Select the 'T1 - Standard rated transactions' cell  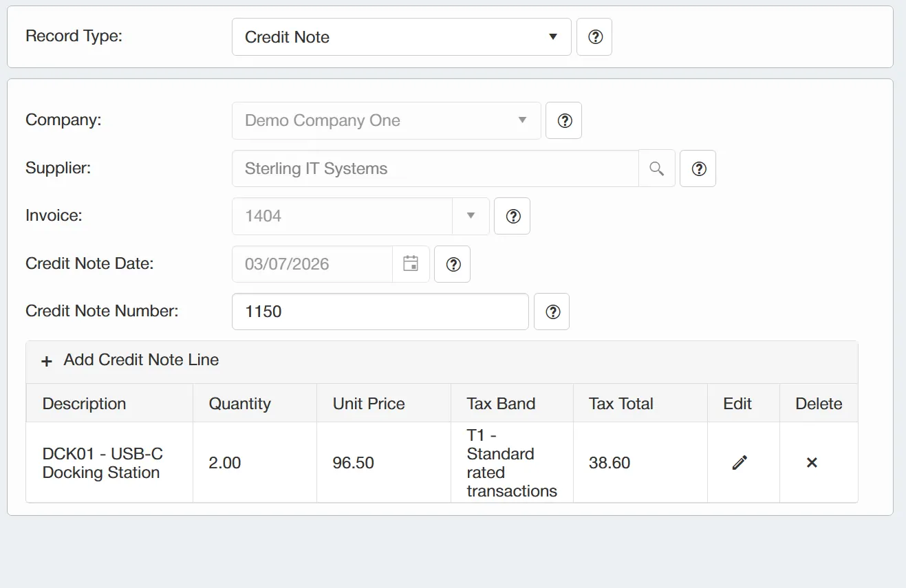pyautogui.click(x=512, y=463)
